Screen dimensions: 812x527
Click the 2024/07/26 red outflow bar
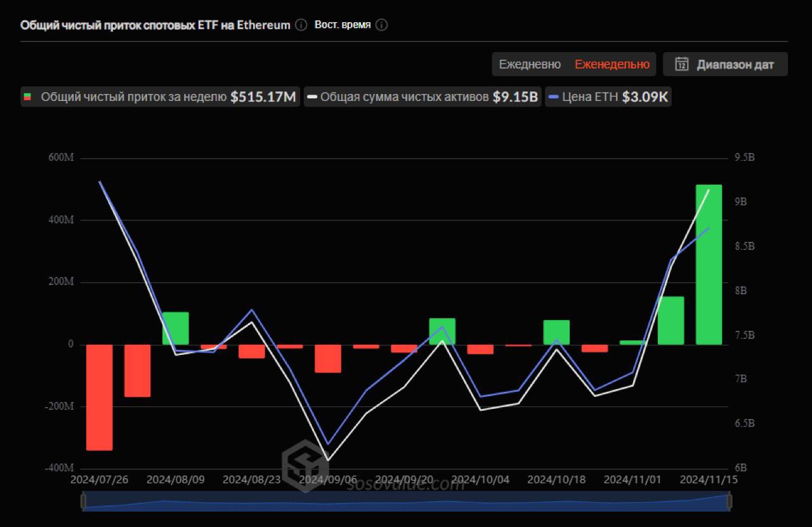point(100,397)
